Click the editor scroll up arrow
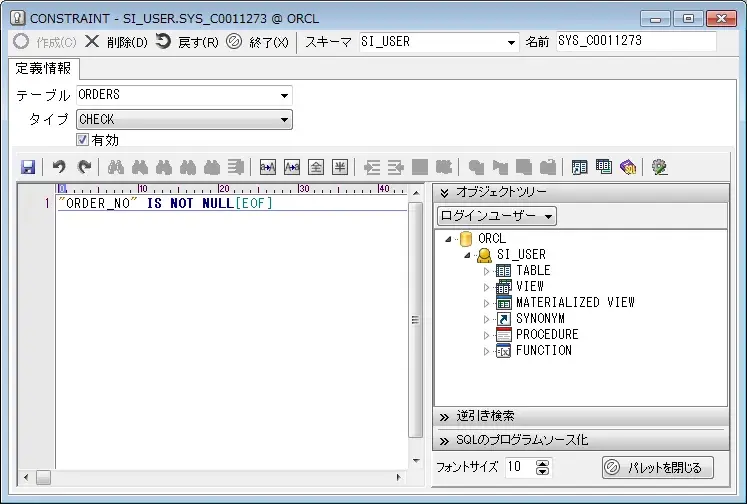The height and width of the screenshot is (504, 747). (416, 193)
